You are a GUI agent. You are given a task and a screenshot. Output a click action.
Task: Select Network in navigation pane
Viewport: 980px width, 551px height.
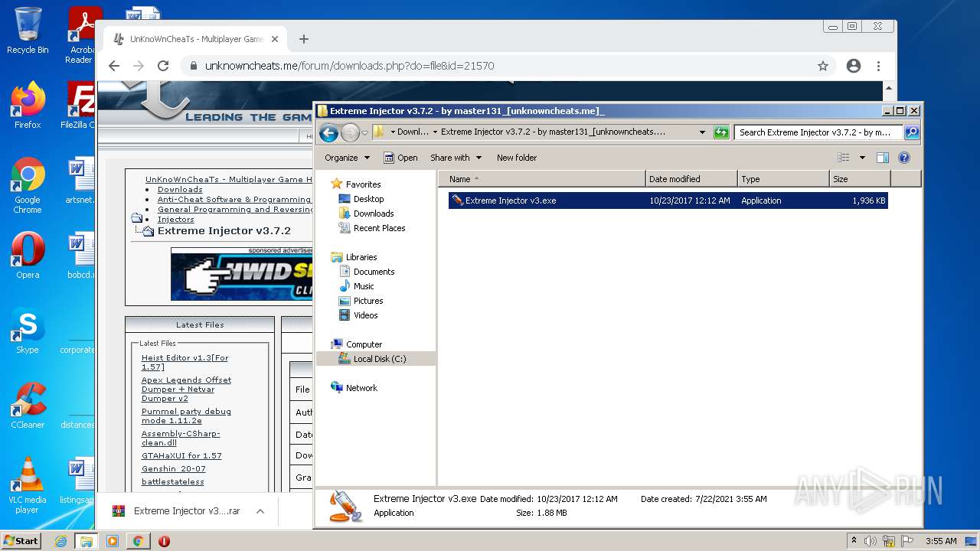click(x=361, y=388)
